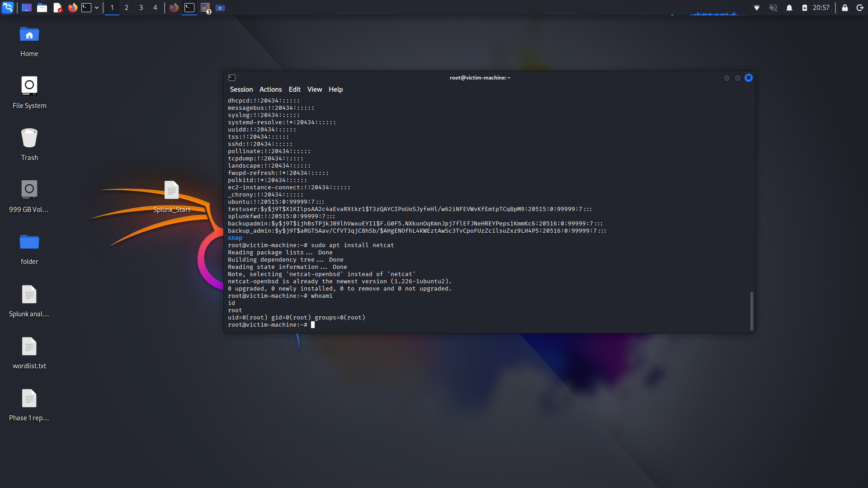
Task: Launch Firefox from the taskbar launcher
Action: [x=72, y=8]
